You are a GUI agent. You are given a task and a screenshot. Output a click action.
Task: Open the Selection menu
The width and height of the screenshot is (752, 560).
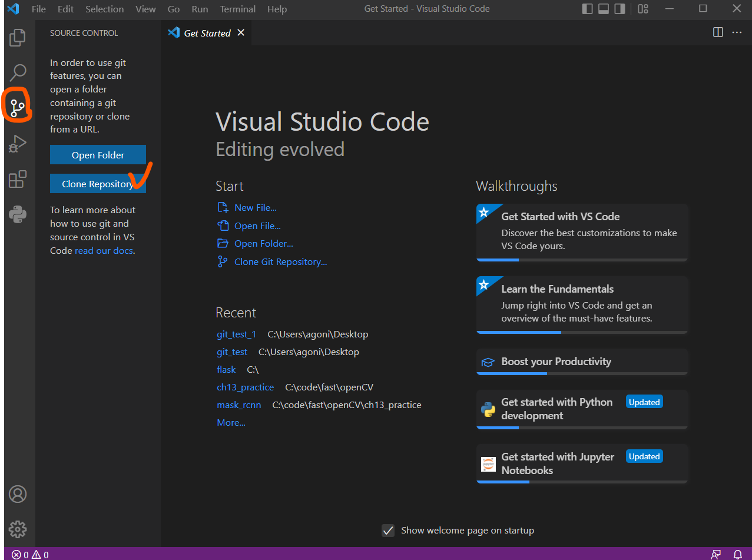coord(105,9)
